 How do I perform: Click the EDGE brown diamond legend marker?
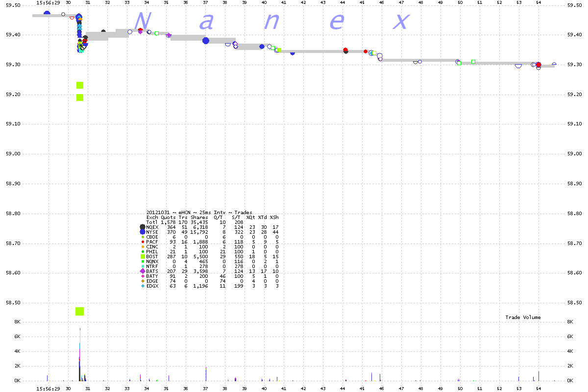[x=143, y=281]
